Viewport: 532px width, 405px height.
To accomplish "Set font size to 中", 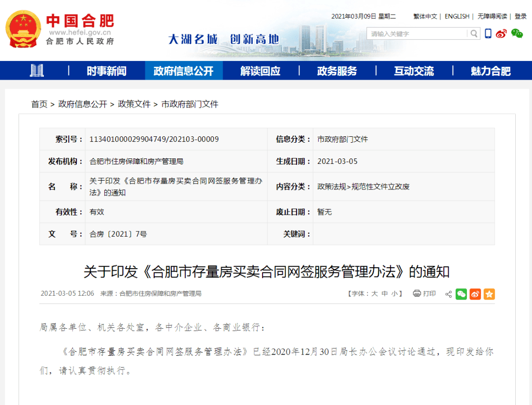I will (x=384, y=293).
